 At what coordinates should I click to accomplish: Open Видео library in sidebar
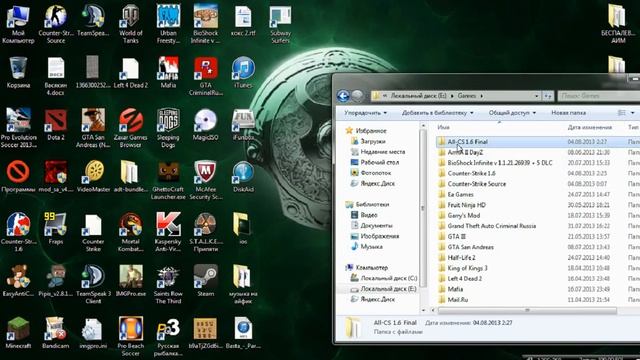point(369,215)
